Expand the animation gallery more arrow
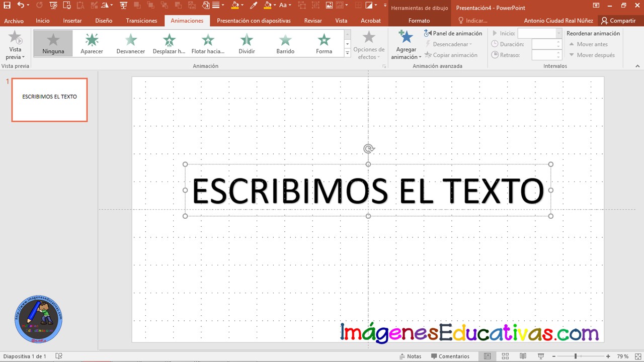The image size is (644, 362). pos(347,53)
